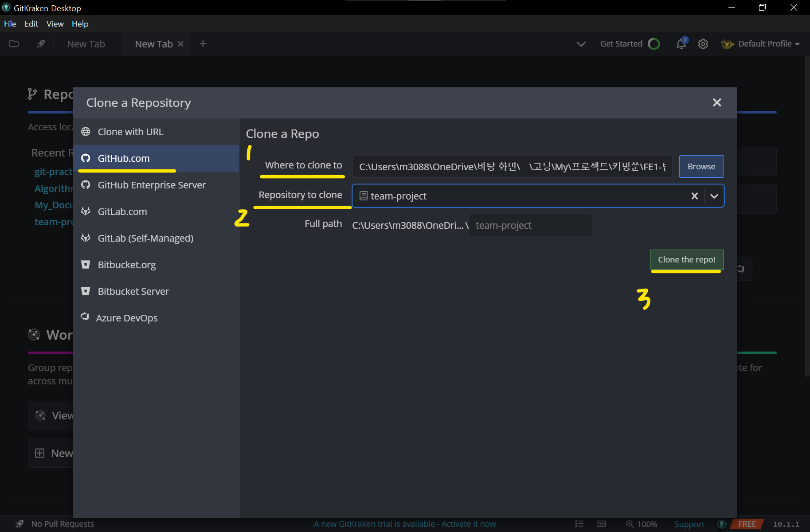Open Preferences gear icon

[x=703, y=44]
